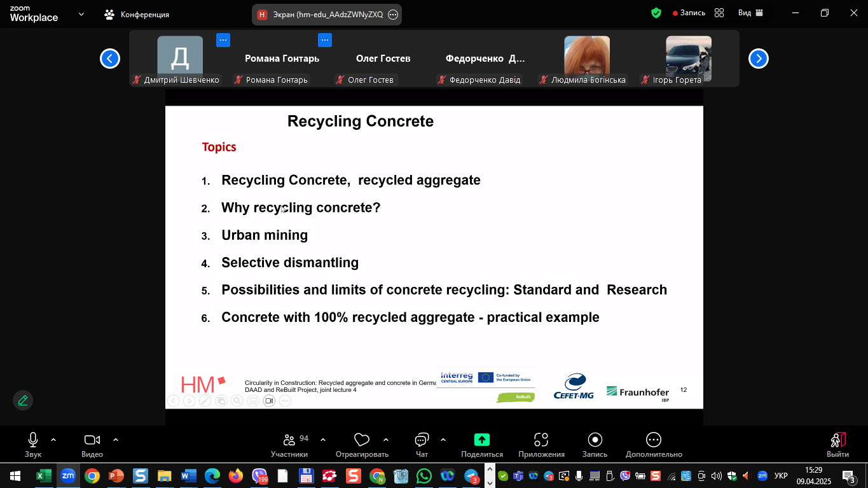Open Viber from the taskbar
Image resolution: width=868 pixels, height=488 pixels.
tap(260, 475)
